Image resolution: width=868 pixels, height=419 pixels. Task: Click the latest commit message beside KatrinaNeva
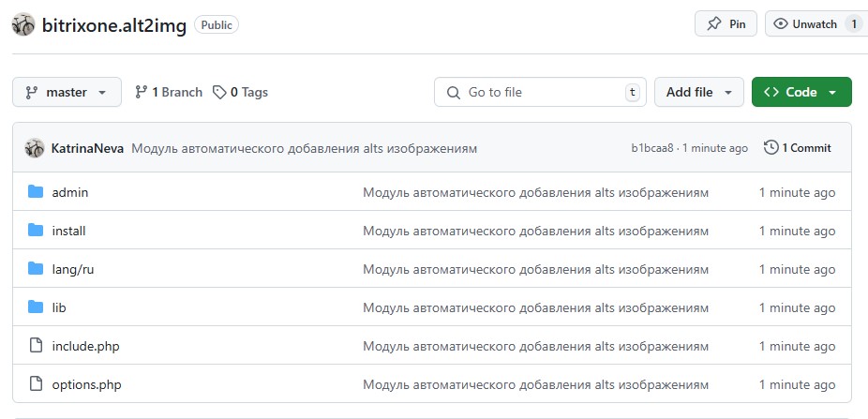(x=305, y=148)
